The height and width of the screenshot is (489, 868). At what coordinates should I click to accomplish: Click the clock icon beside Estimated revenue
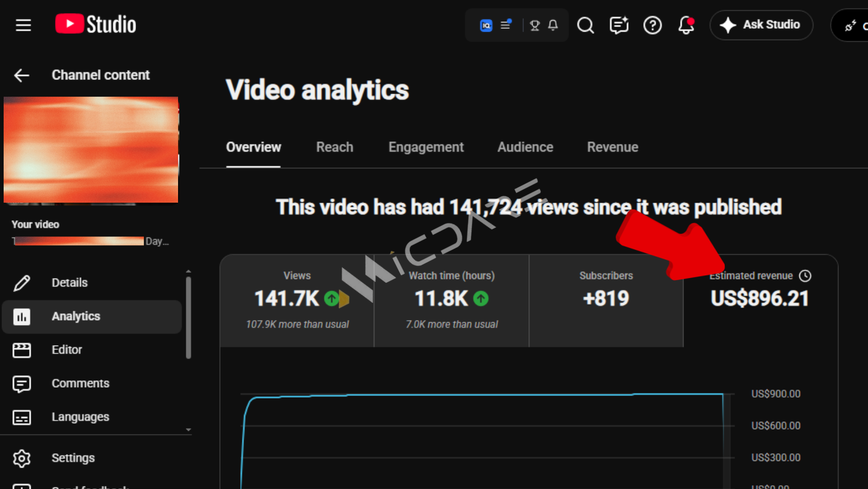805,276
